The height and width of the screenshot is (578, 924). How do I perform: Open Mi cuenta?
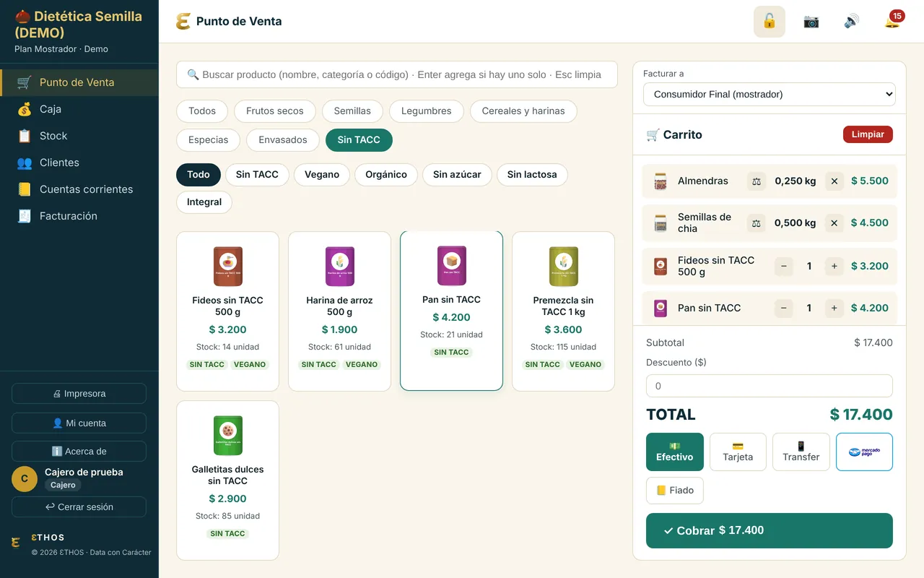[x=79, y=423]
